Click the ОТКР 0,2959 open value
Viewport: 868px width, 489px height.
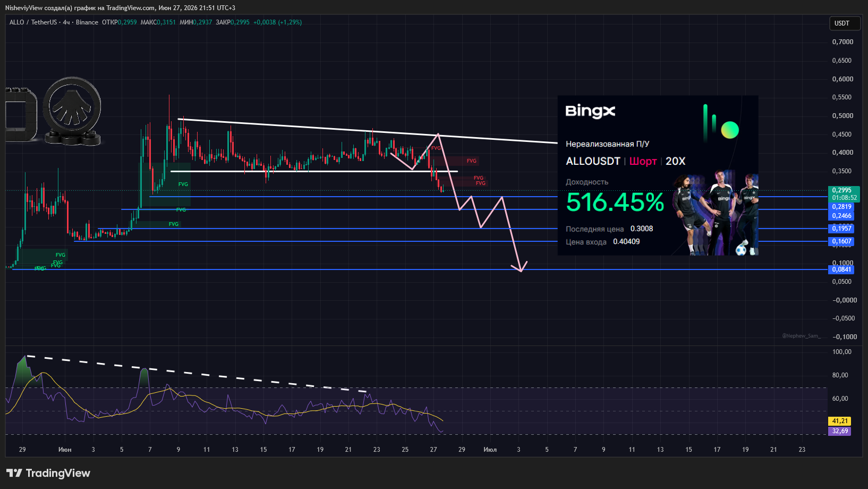pyautogui.click(x=120, y=22)
